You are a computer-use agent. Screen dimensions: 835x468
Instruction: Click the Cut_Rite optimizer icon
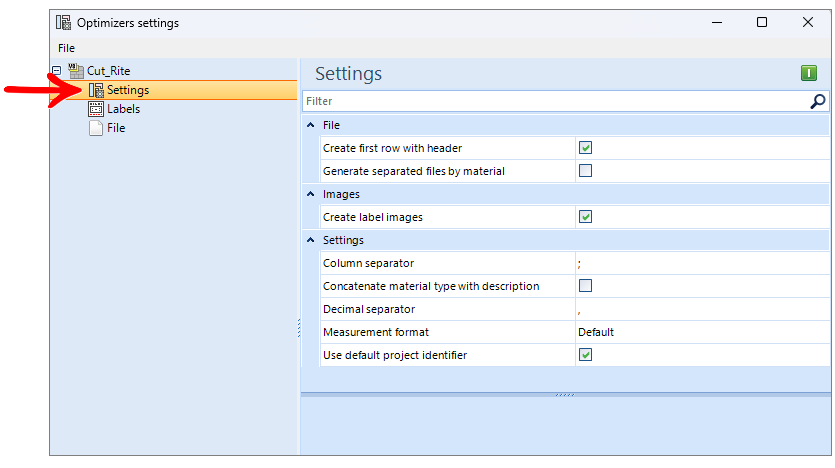pyautogui.click(x=76, y=71)
